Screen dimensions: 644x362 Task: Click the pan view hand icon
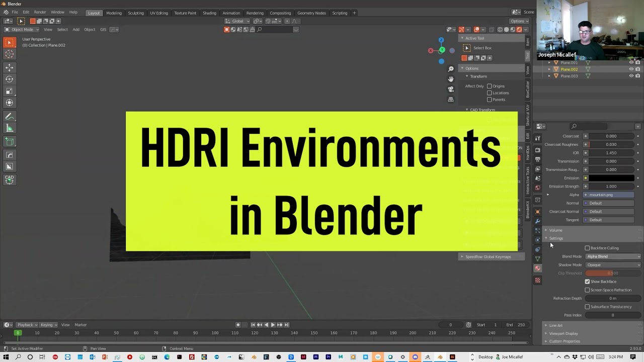(451, 79)
